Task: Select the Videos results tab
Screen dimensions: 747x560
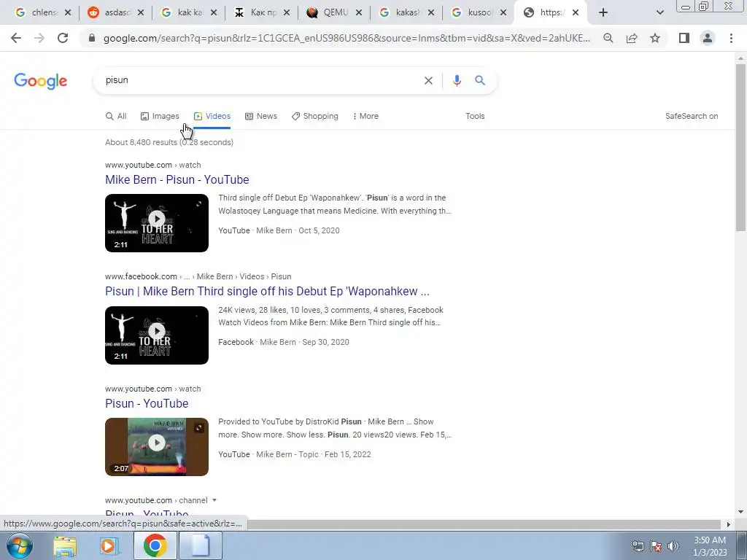Action: coord(212,116)
